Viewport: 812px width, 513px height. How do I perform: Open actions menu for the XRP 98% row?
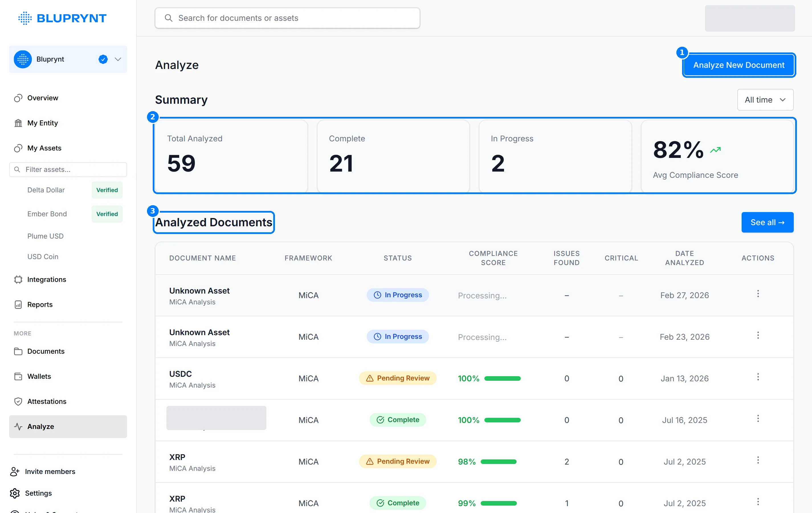(758, 460)
